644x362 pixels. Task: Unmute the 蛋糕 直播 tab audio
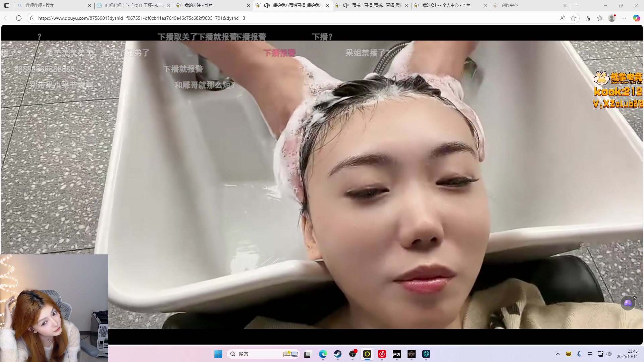pyautogui.click(x=346, y=5)
